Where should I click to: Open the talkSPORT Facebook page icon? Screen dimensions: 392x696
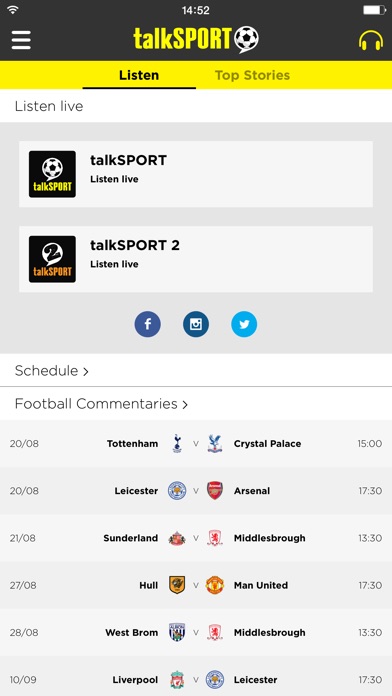(x=147, y=324)
